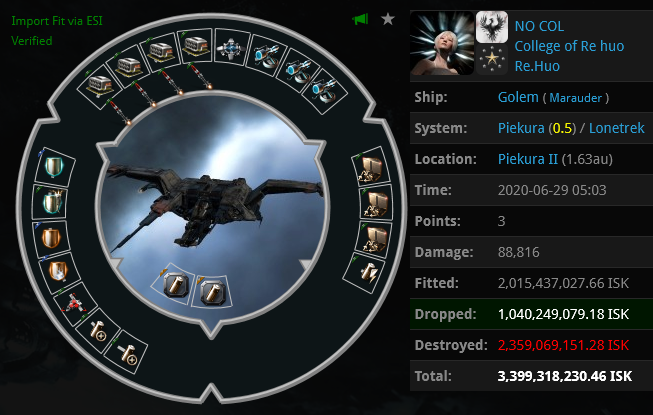Image resolution: width=653 pixels, height=415 pixels.
Task: Click the top ballistic control low slot
Action: click(371, 167)
